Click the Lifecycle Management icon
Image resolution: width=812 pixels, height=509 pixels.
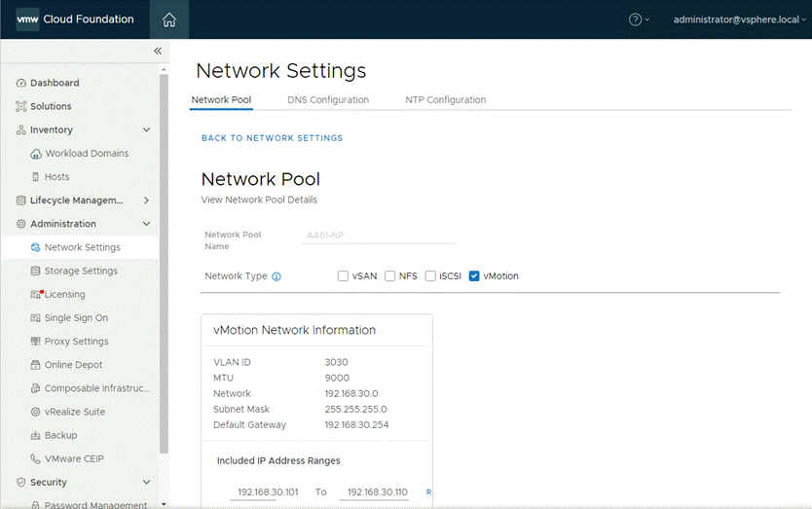pyautogui.click(x=20, y=200)
